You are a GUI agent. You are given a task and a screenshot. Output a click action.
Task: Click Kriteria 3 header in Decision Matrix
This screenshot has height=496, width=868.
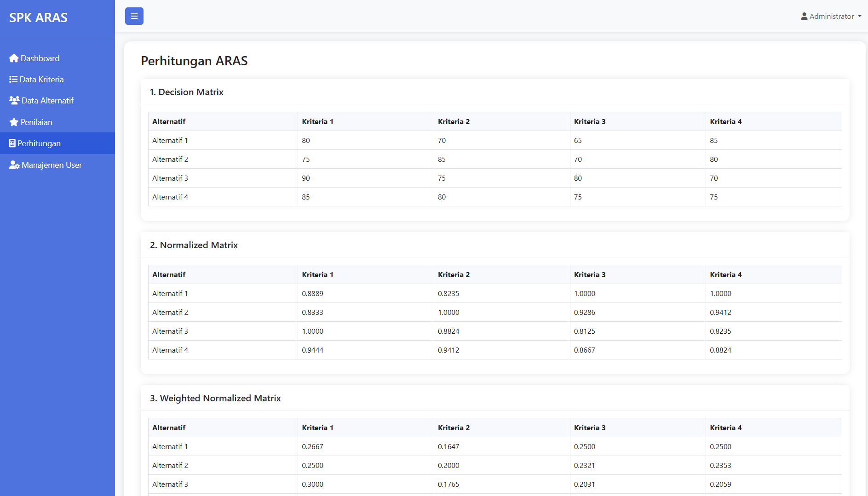[638, 121]
